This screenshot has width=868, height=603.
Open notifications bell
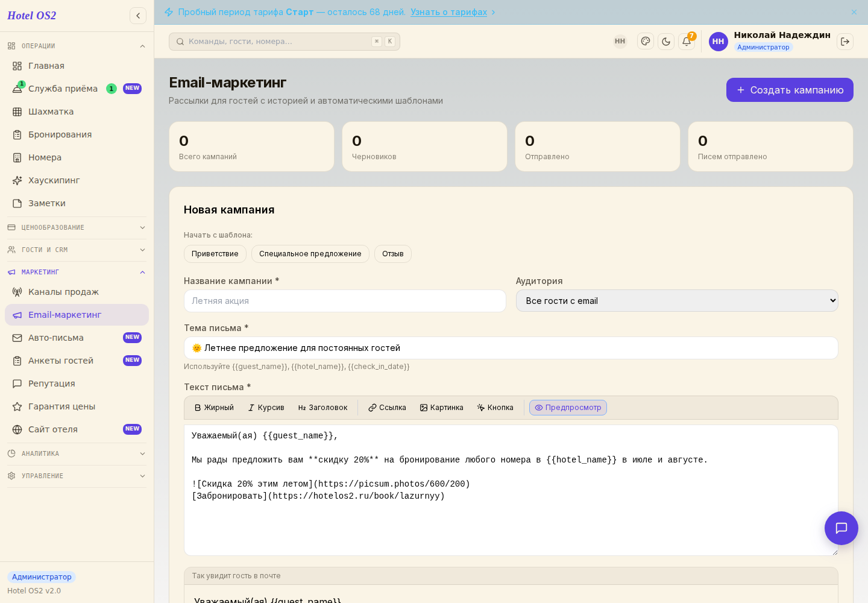tap(687, 42)
